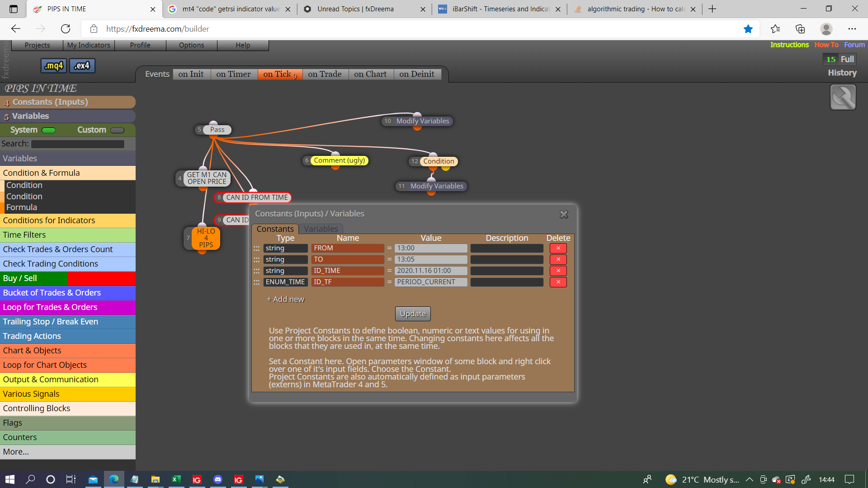Open the Projects menu
868x488 pixels.
pos(37,45)
